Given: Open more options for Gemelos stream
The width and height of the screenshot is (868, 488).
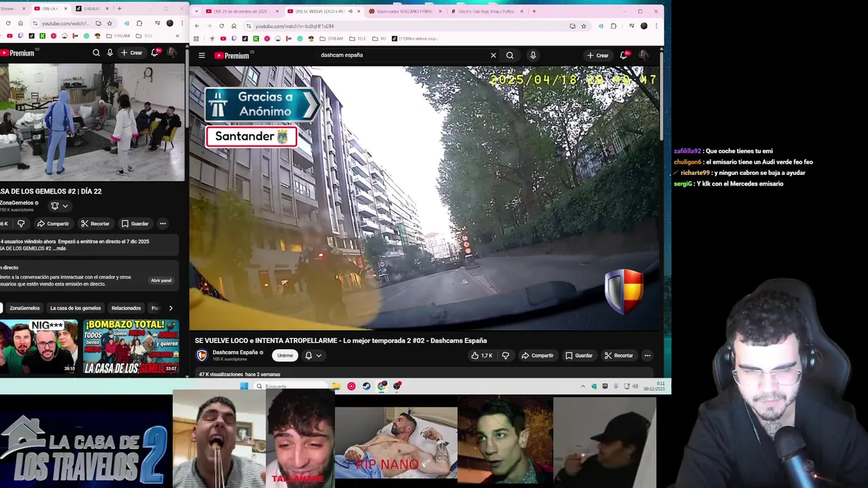Looking at the screenshot, I should pyautogui.click(x=163, y=224).
